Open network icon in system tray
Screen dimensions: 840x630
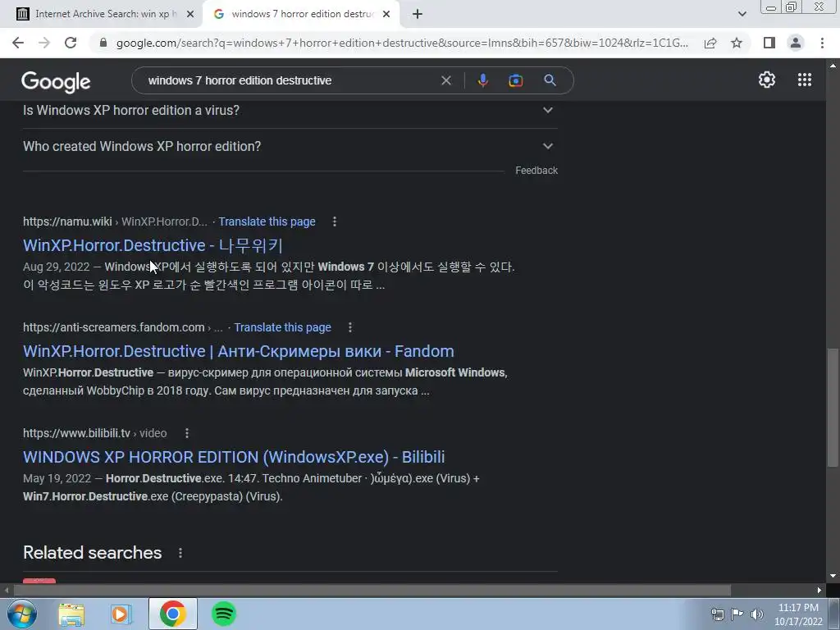717,614
